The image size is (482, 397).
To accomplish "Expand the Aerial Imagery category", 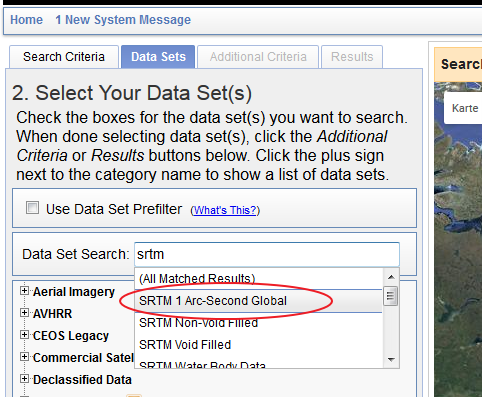I will (24, 291).
